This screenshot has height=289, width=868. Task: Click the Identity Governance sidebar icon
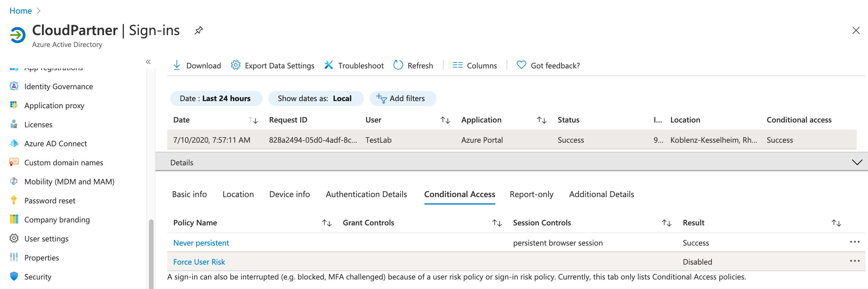[x=14, y=86]
